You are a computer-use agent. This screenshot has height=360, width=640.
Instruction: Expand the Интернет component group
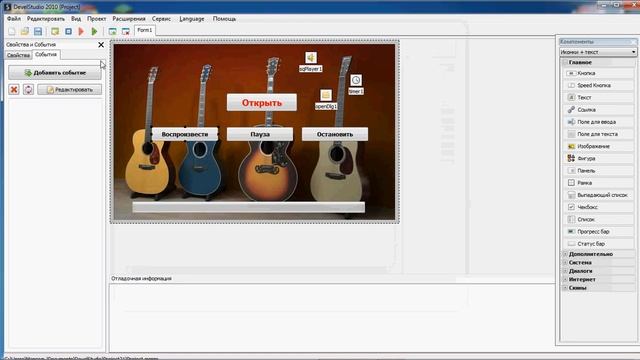565,280
